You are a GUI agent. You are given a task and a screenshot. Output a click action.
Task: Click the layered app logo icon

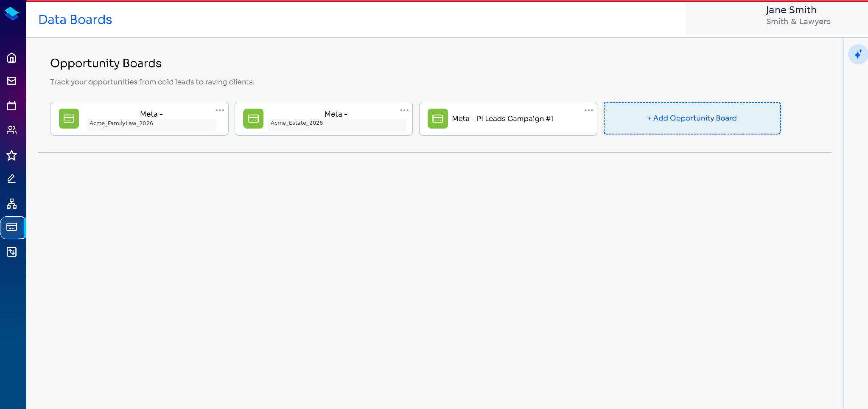point(12,14)
